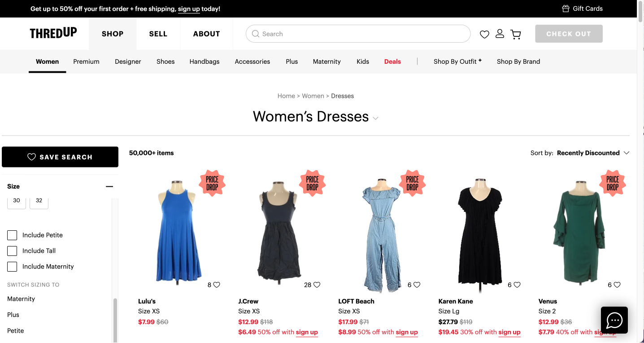
Task: Collapse the Size filter section
Action: pyautogui.click(x=109, y=186)
